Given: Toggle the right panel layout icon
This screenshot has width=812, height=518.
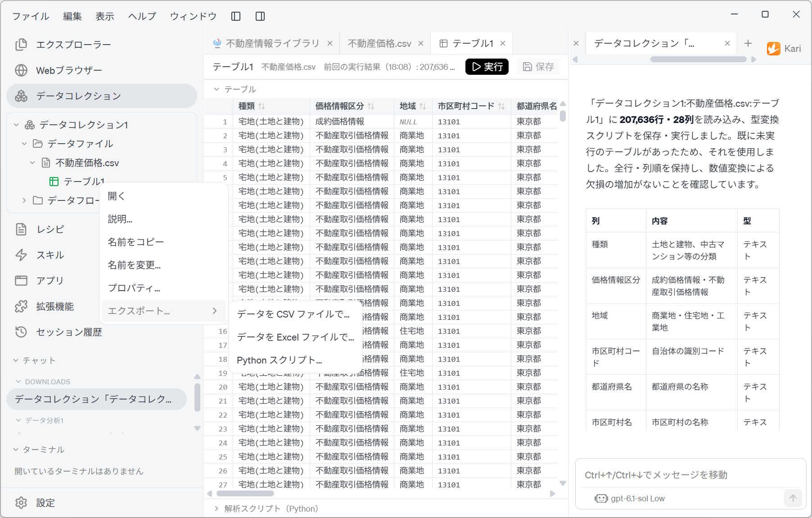Looking at the screenshot, I should tap(260, 16).
